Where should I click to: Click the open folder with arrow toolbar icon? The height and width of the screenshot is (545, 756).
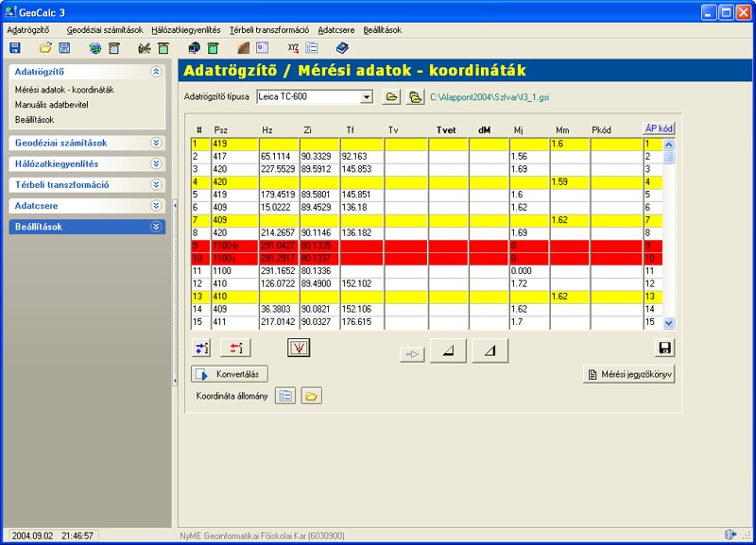(45, 48)
